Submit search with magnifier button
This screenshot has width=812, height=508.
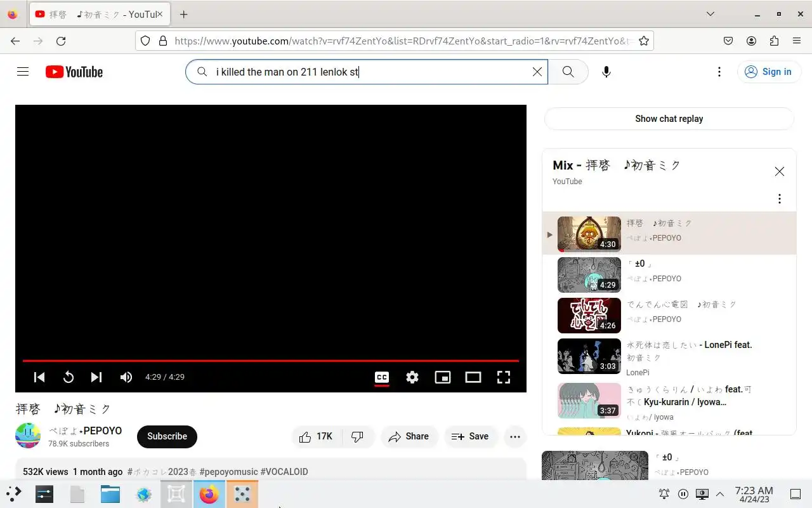[x=568, y=72]
